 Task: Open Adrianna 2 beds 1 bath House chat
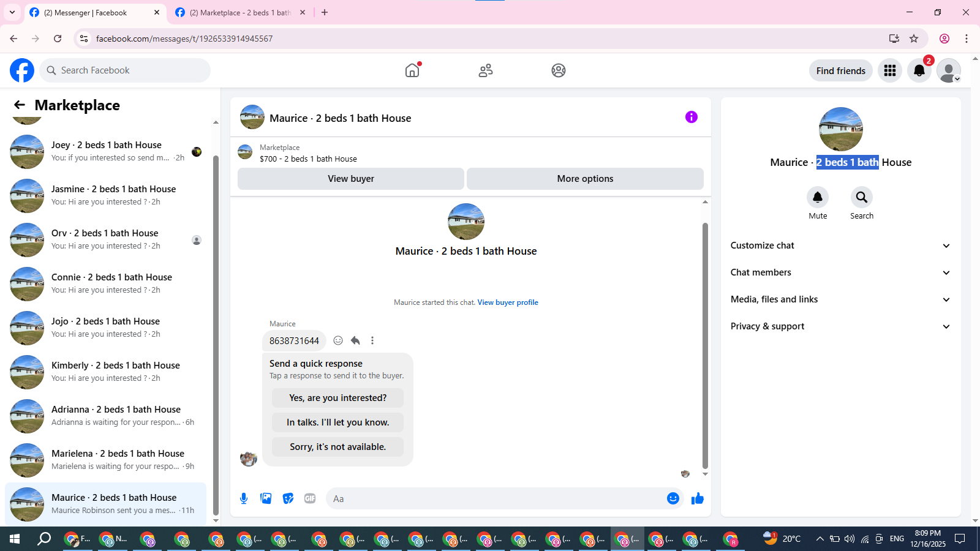(x=105, y=416)
